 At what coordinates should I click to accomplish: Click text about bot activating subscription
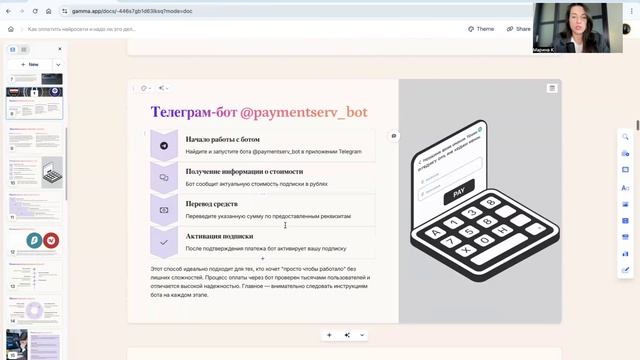click(266, 248)
